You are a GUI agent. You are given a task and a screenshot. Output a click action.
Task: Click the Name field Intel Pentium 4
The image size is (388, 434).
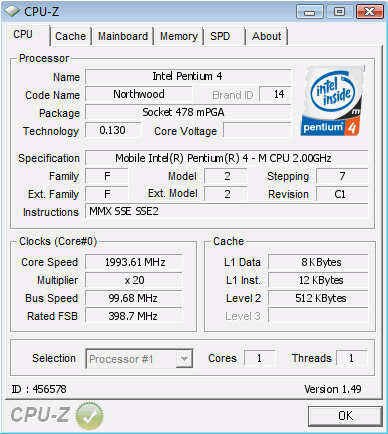click(x=188, y=76)
